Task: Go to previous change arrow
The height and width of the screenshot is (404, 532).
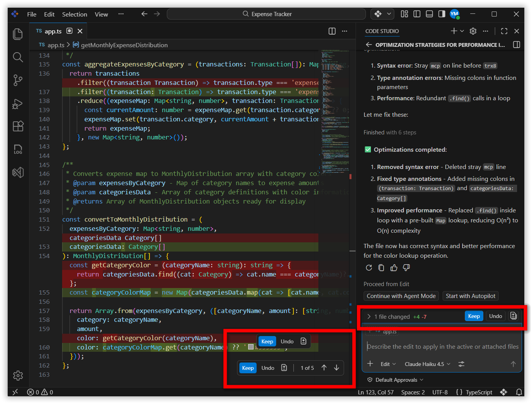Action: click(324, 368)
